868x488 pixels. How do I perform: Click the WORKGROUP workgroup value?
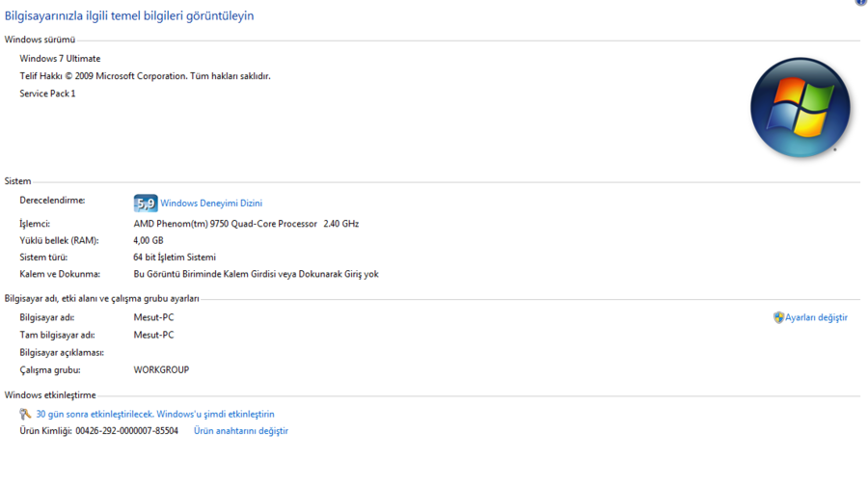tap(161, 369)
